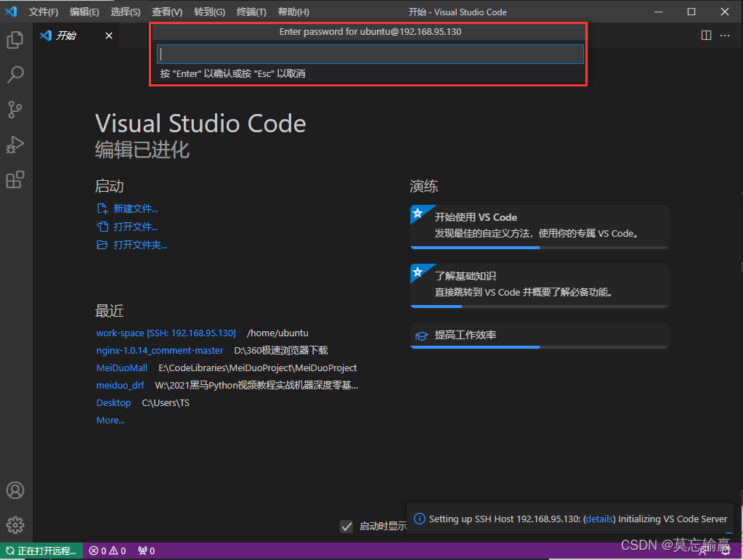Click progress bar under 了解基础知识
The width and height of the screenshot is (743, 560).
pos(539,306)
